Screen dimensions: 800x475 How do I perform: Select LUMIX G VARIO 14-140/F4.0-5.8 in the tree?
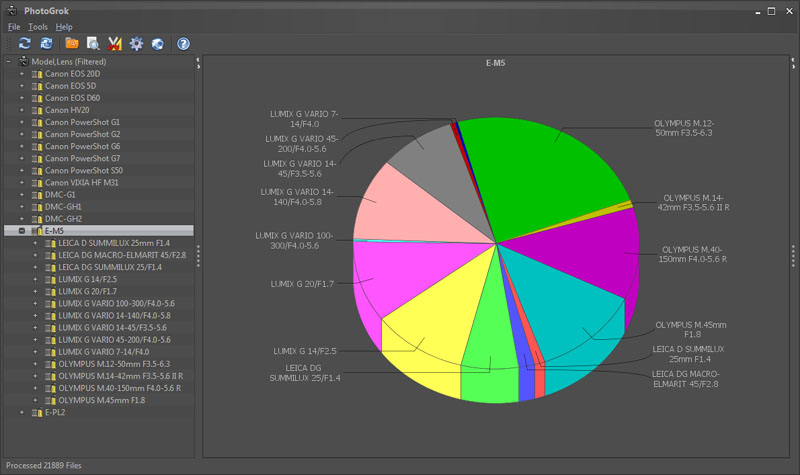(x=114, y=316)
